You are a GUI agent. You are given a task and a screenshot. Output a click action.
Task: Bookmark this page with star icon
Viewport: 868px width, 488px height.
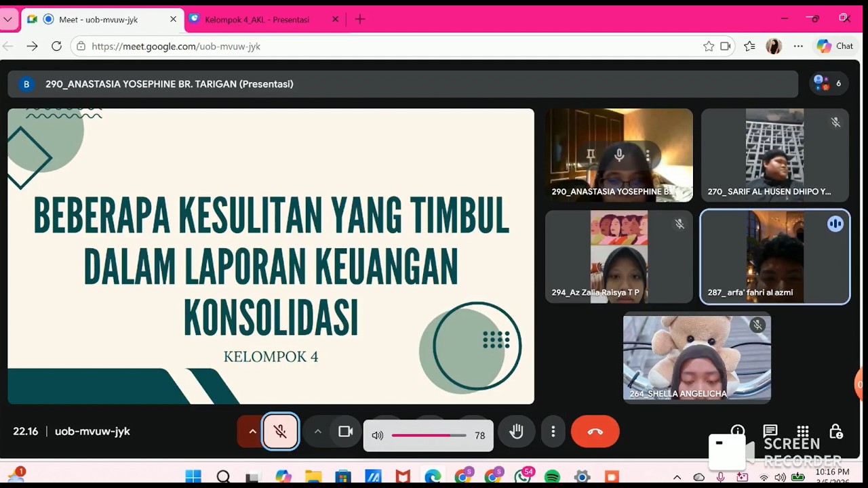(709, 46)
